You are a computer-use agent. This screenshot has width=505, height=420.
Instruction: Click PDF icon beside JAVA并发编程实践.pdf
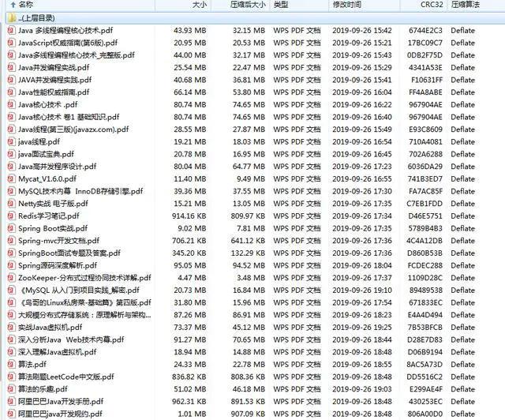click(x=11, y=80)
